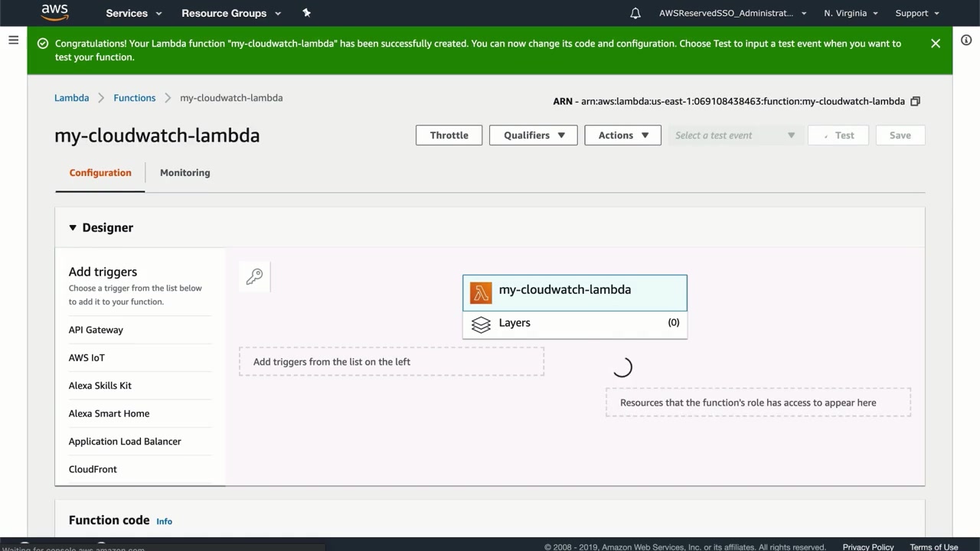Click the Test button

click(838, 135)
